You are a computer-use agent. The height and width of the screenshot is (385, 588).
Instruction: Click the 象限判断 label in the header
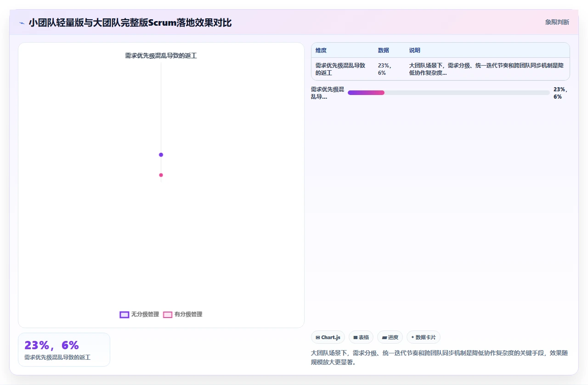pos(557,22)
